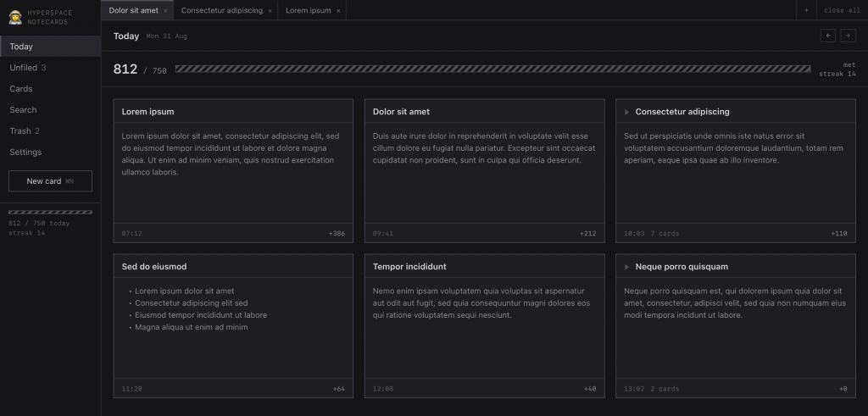Click the +386 word count
This screenshot has height=416, width=868.
337,234
